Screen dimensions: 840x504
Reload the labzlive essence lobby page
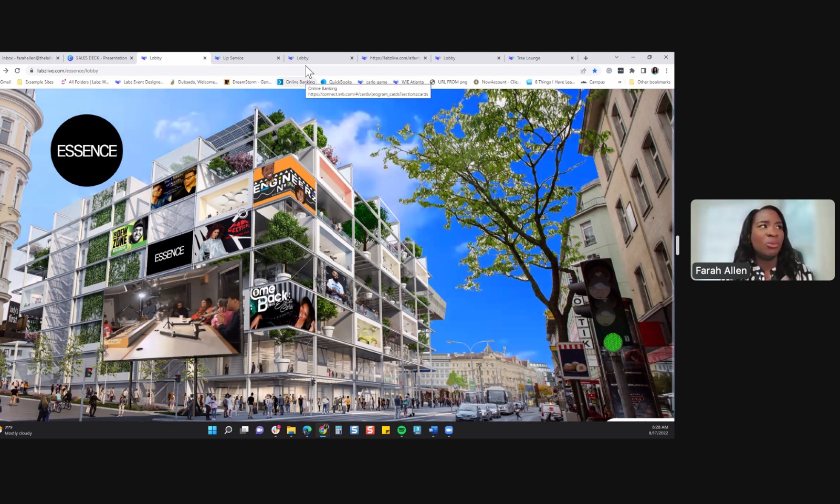17,70
